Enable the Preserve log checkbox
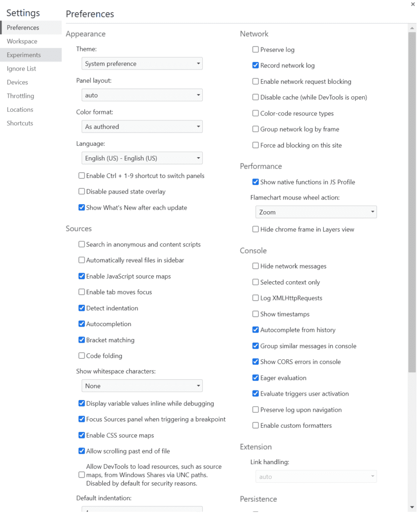The image size is (420, 516). pyautogui.click(x=256, y=50)
